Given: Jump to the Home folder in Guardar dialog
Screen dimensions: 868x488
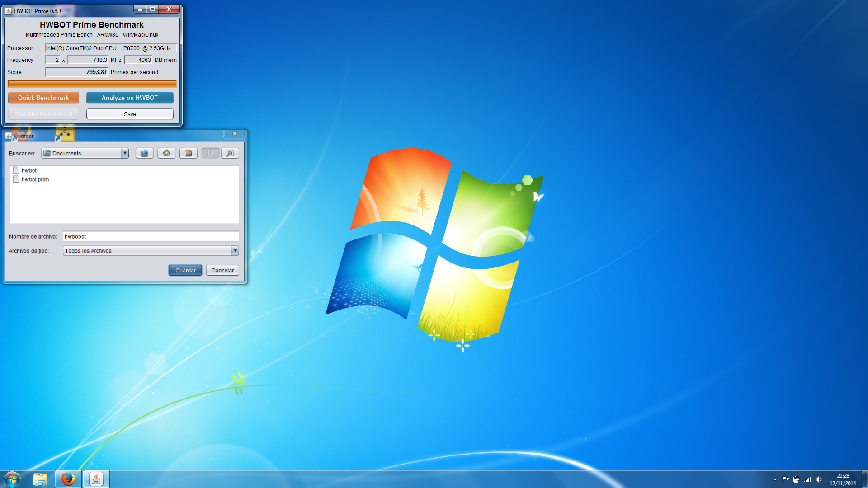Looking at the screenshot, I should click(x=166, y=153).
